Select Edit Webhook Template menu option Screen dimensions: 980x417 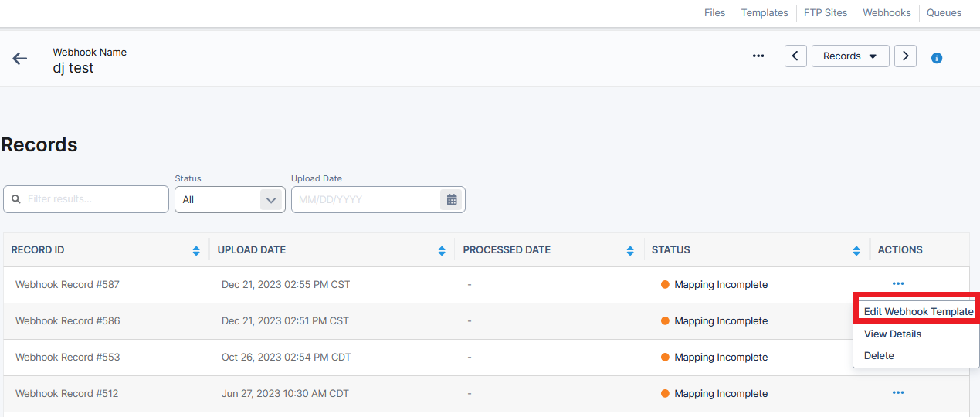tap(917, 312)
